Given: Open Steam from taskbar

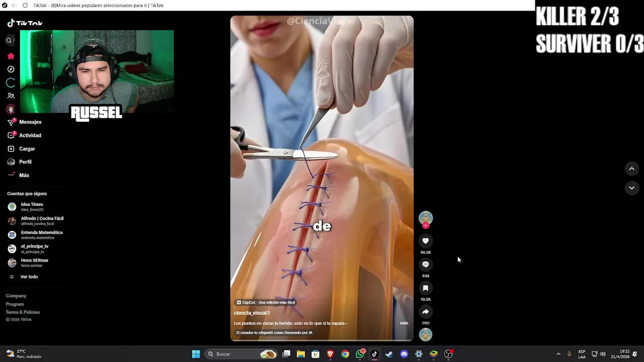Looking at the screenshot, I should pos(389,354).
